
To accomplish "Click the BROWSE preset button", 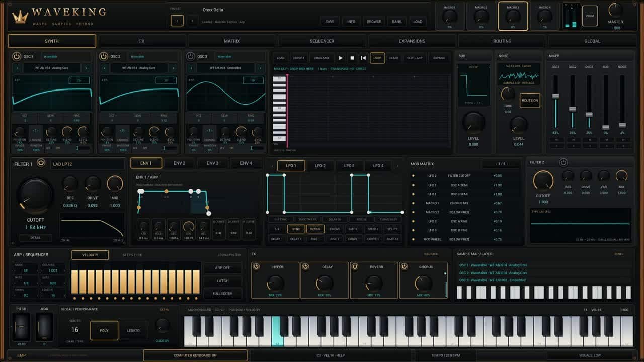I will (374, 22).
